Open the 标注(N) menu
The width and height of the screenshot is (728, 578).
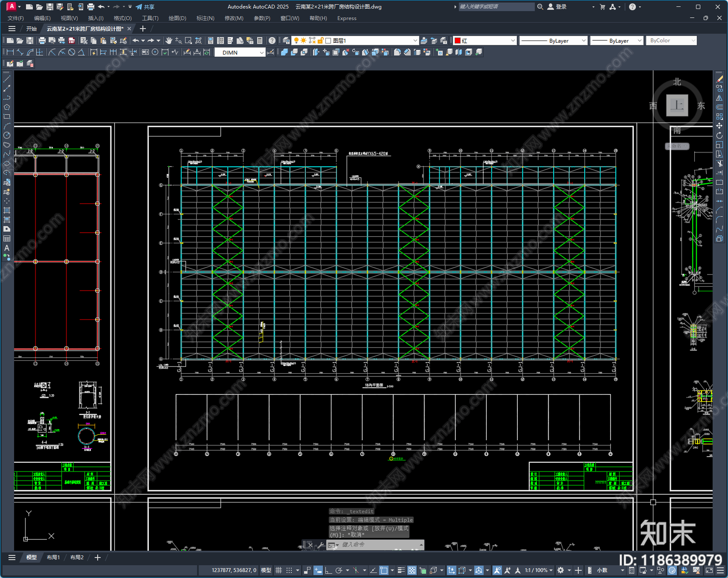(x=205, y=18)
